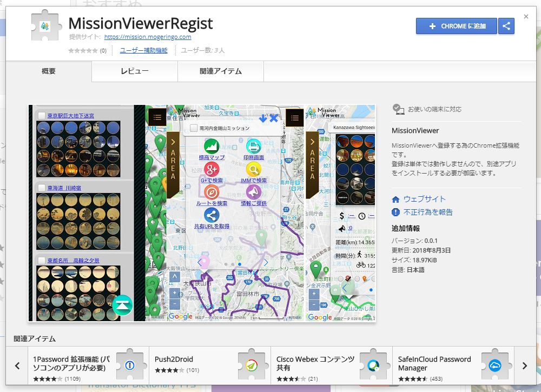Click the Push2Droid puzzle piece icon

(x=252, y=365)
